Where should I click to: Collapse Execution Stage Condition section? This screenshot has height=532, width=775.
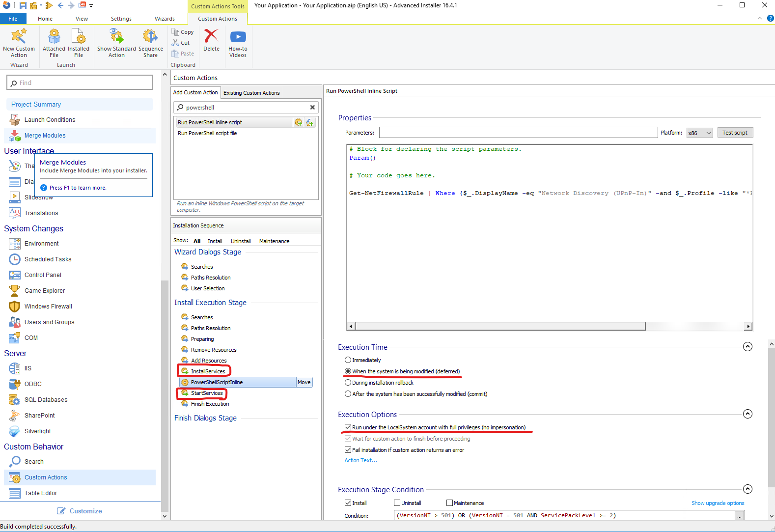click(x=747, y=489)
